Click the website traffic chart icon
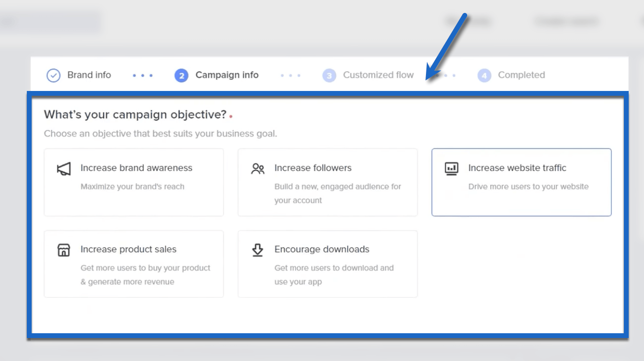Viewport: 644px width, 361px height. (452, 168)
